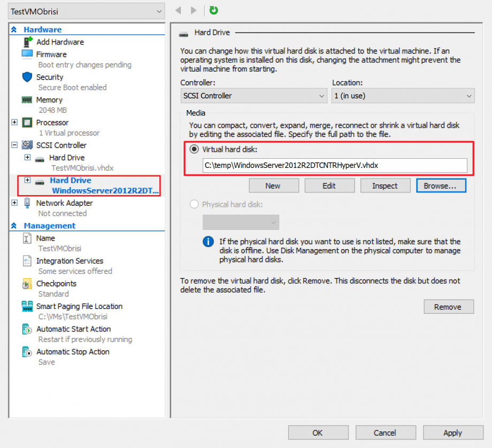
Task: Click the Inspect button
Action: pos(385,186)
